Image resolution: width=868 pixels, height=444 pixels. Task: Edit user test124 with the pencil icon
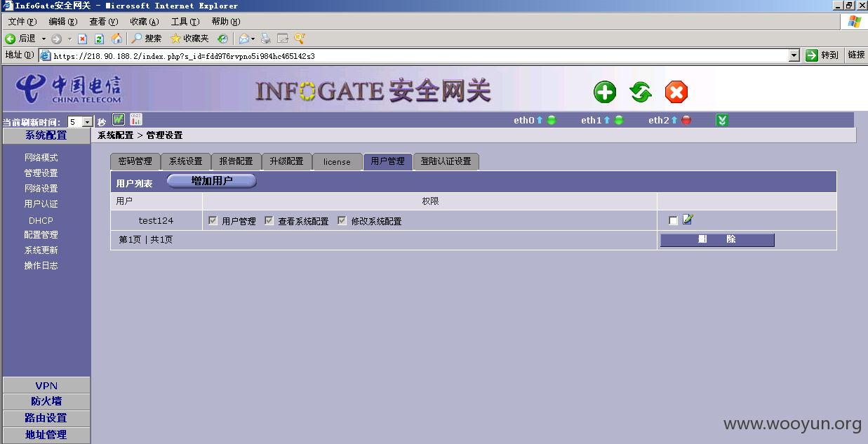point(688,220)
